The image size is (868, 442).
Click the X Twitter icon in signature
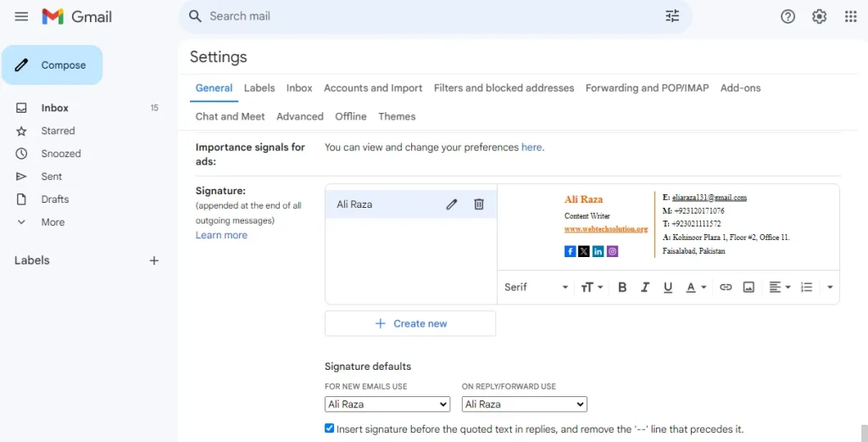pos(584,251)
